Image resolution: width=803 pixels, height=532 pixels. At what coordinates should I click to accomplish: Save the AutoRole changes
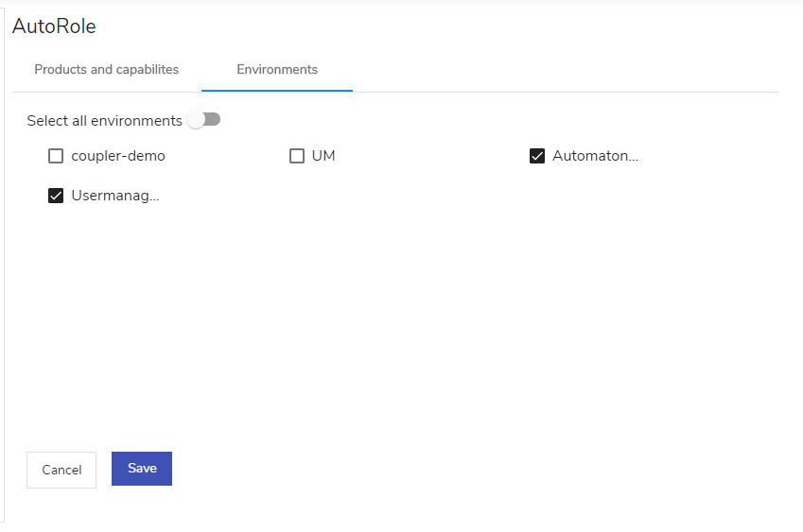pos(142,469)
